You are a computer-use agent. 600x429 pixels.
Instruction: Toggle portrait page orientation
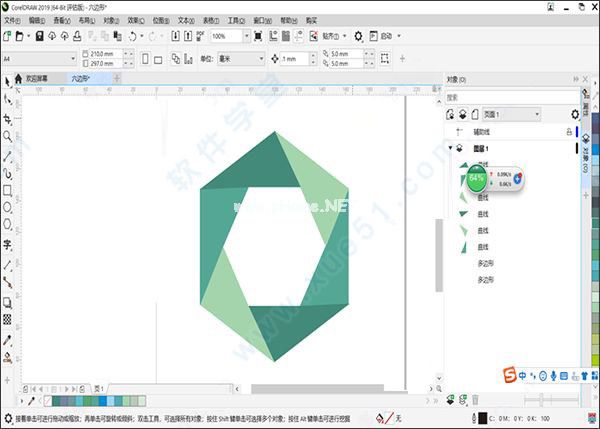pos(144,59)
